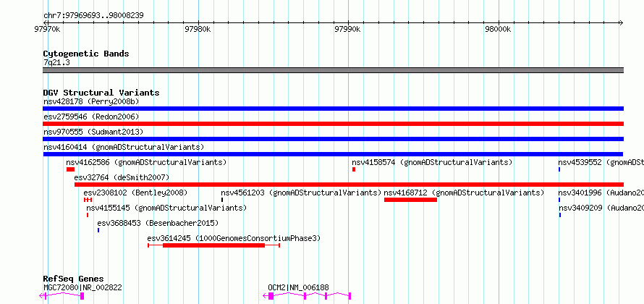Viewport: 644px width, 304px height.
Task: Select the esv2759546 (Redon2006) red bar
Action: pyautogui.click(x=333, y=124)
